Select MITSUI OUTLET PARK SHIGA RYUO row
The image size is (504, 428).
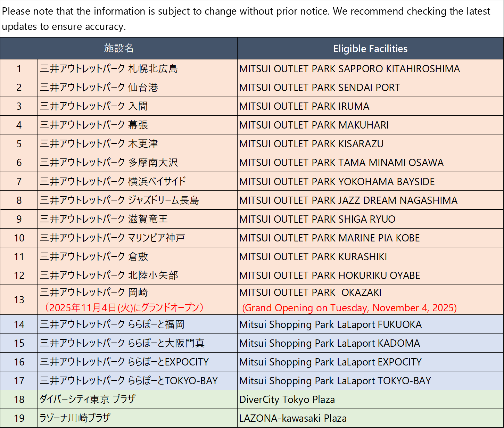point(316,219)
